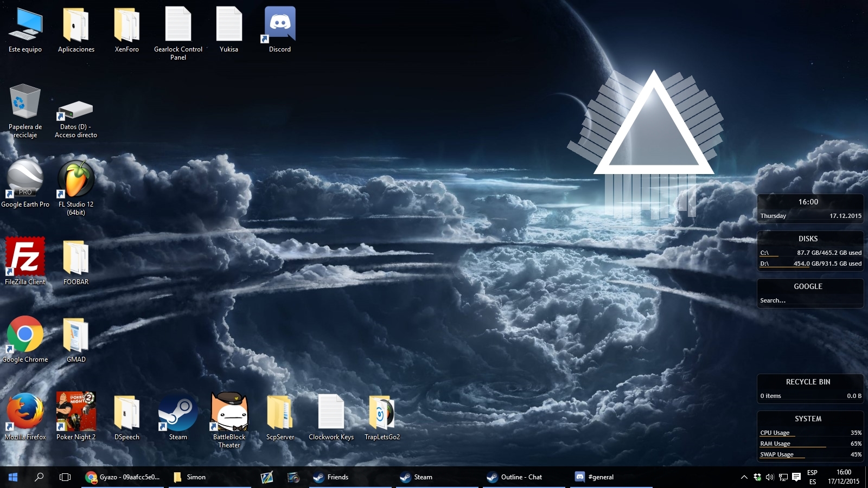
Task: Open Task View from the taskbar
Action: pyautogui.click(x=65, y=477)
